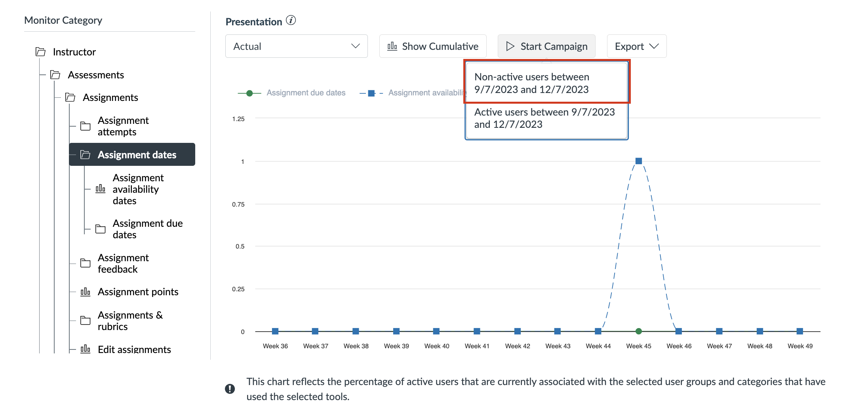
Task: Enable cumulative view with Show Cumulative
Action: coord(432,46)
